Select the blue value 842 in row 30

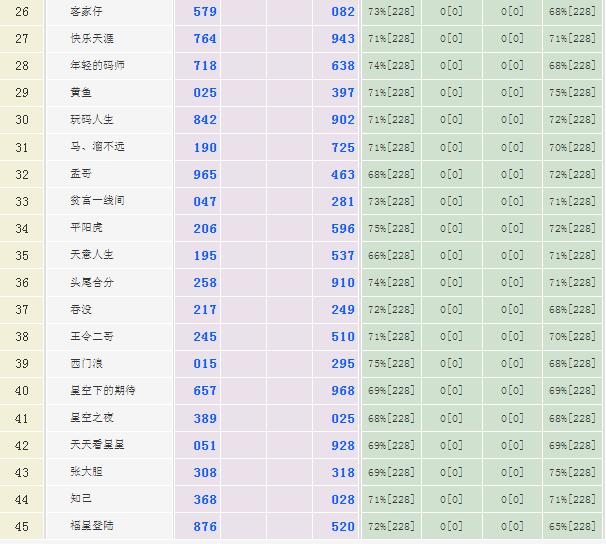pos(205,120)
